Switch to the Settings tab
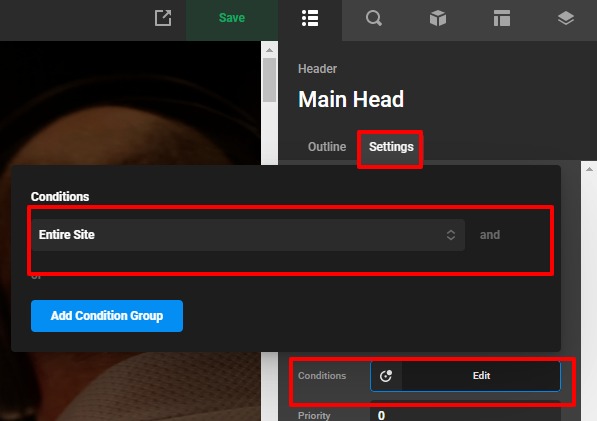 pyautogui.click(x=391, y=147)
